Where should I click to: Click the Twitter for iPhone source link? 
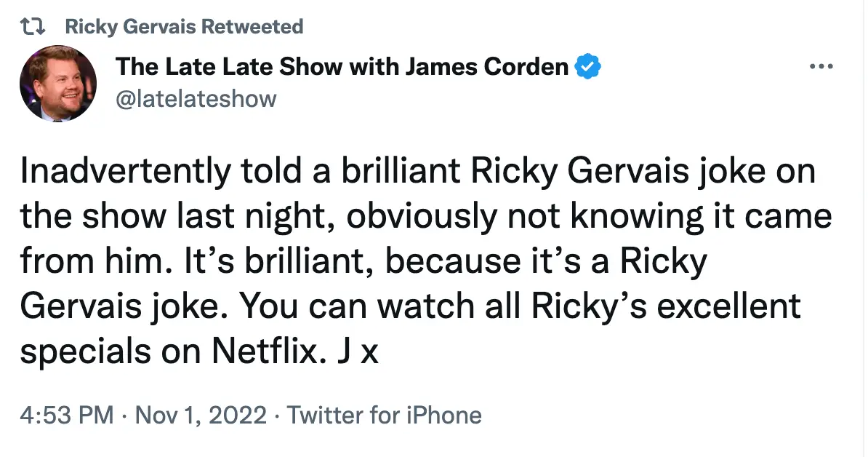pyautogui.click(x=386, y=415)
